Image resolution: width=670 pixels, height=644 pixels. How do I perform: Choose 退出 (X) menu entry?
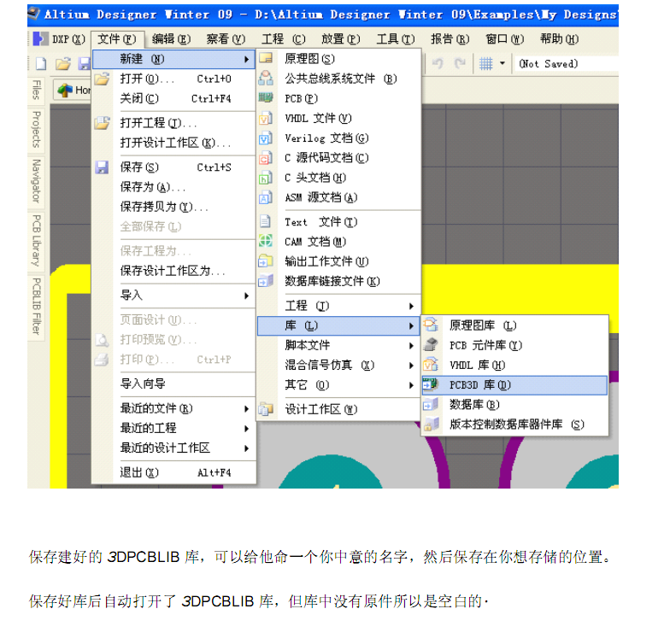pyautogui.click(x=173, y=473)
